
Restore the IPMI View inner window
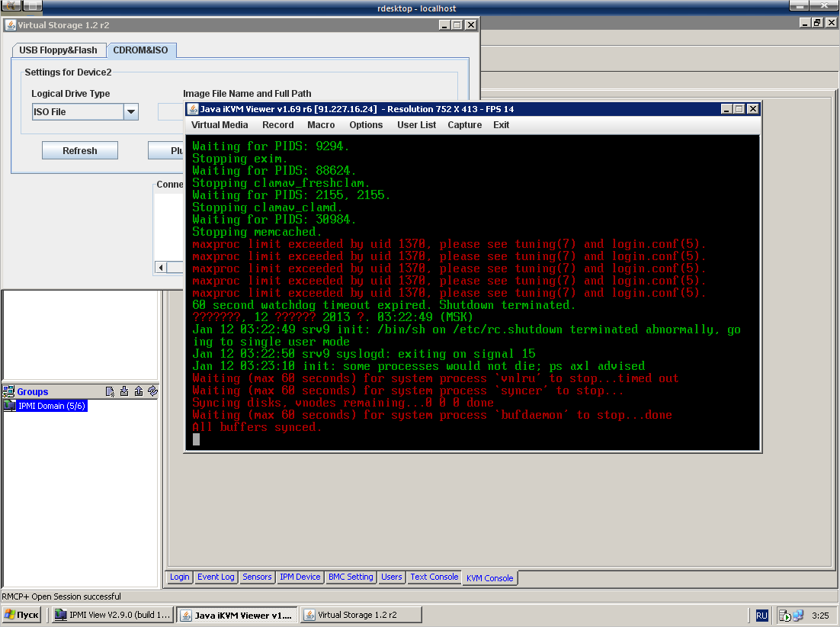(817, 23)
